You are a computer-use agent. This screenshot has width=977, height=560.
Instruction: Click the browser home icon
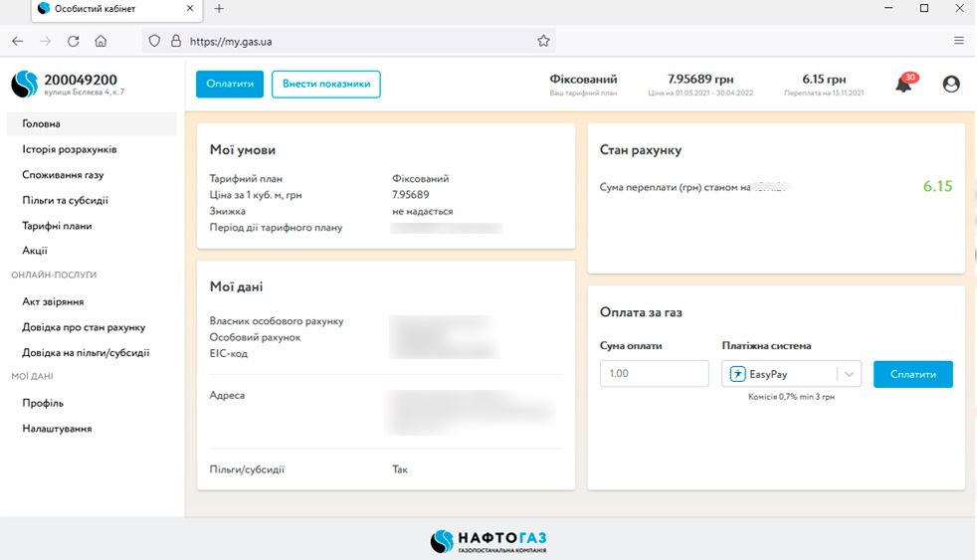click(x=100, y=41)
